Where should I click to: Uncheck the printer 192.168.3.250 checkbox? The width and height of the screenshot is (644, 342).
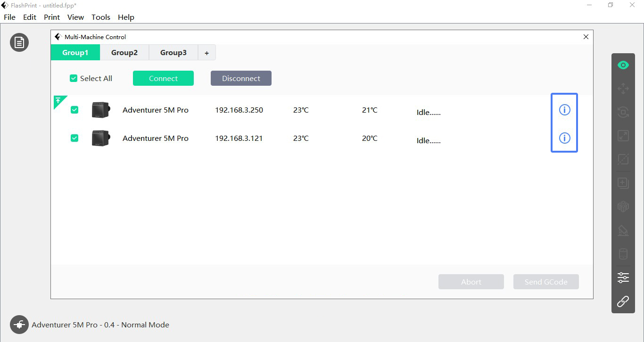click(74, 110)
